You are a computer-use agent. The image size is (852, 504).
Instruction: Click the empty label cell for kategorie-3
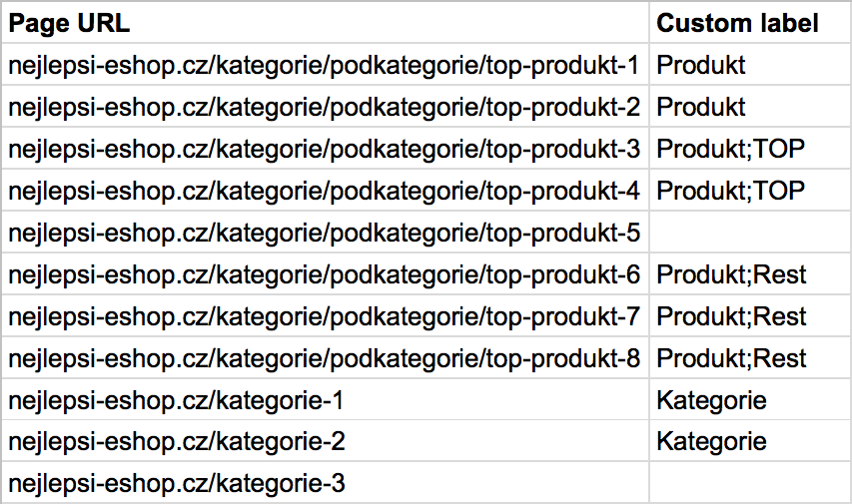(750, 483)
